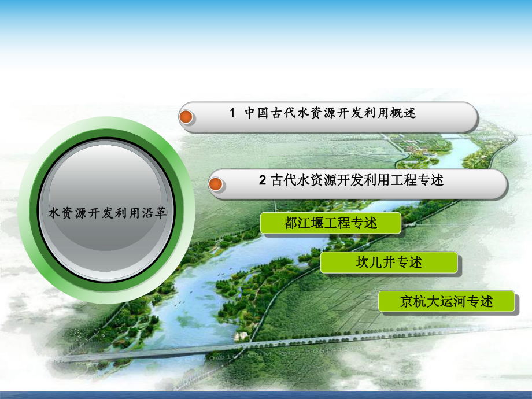Screen dimensions: 532x399
Task: Click the orange bullet beside section 2
Action: click(x=217, y=185)
